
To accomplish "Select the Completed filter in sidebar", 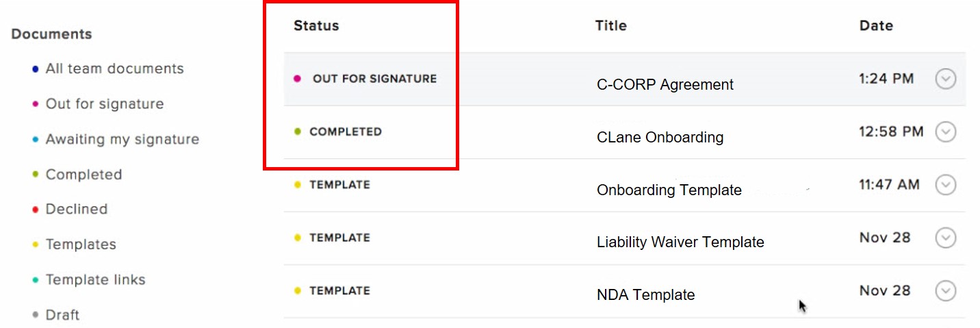I will point(83,175).
